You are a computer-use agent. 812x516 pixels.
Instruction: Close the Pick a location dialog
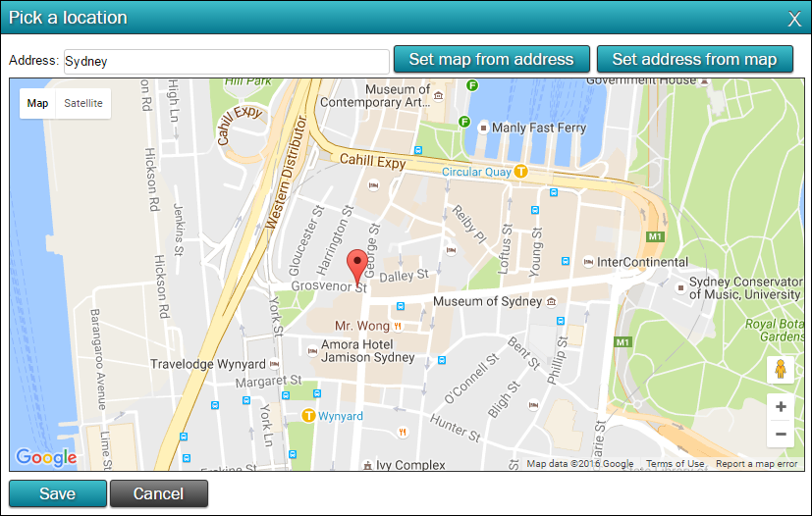click(x=794, y=20)
